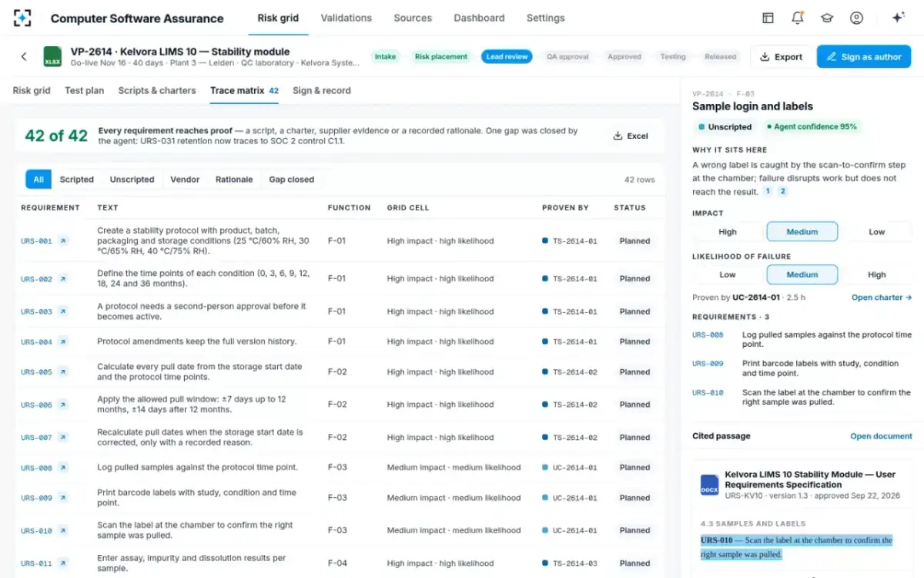Open URS-010 link in side panel
The image size is (924, 578).
708,392
